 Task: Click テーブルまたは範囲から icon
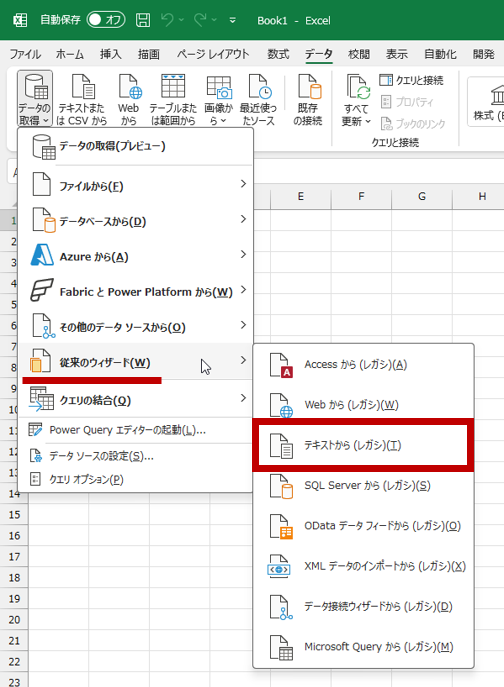click(173, 99)
